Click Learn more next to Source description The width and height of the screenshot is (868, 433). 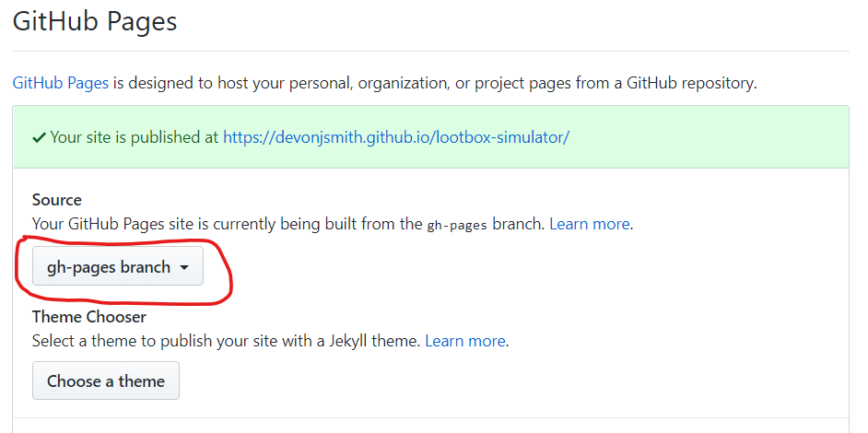pyautogui.click(x=590, y=224)
